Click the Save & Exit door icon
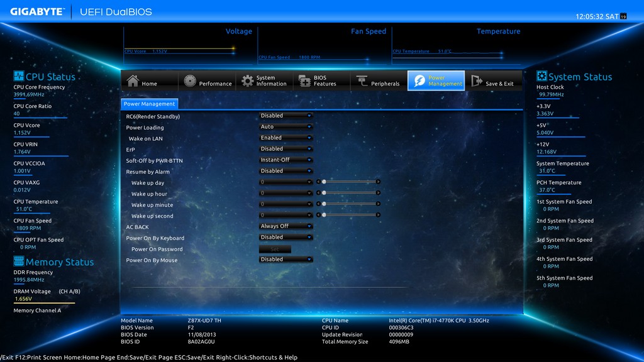This screenshot has height=362, width=644. (477, 81)
